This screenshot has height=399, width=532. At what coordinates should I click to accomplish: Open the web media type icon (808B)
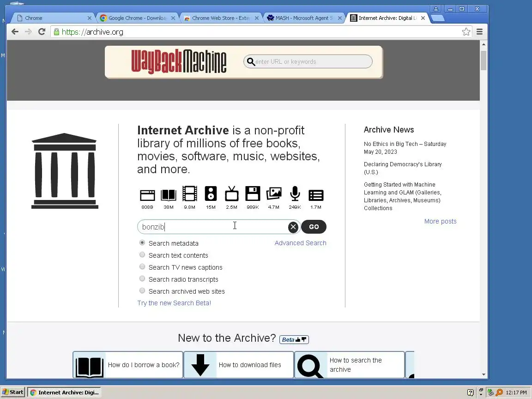[147, 195]
